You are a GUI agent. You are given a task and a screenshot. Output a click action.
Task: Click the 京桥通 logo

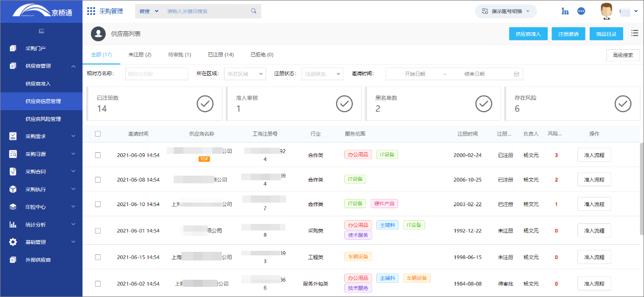tap(42, 11)
